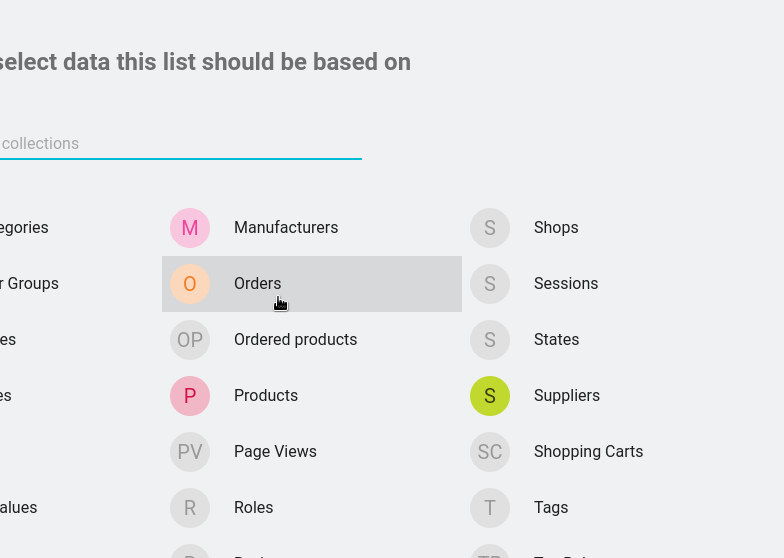Image resolution: width=784 pixels, height=558 pixels.
Task: Pick the Shopping Carts collection label
Action: tap(588, 452)
